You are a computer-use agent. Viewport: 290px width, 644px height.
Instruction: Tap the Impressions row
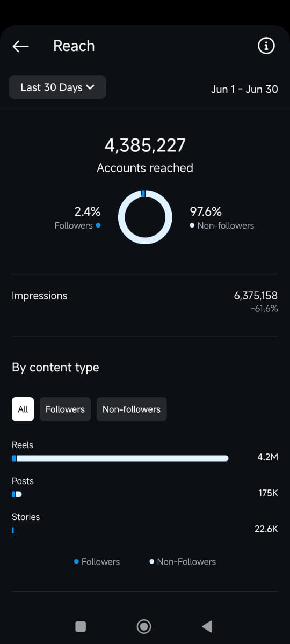pos(145,302)
